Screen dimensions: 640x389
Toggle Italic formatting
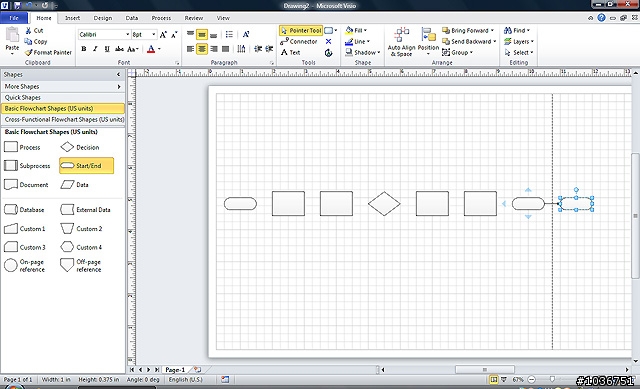coord(95,49)
